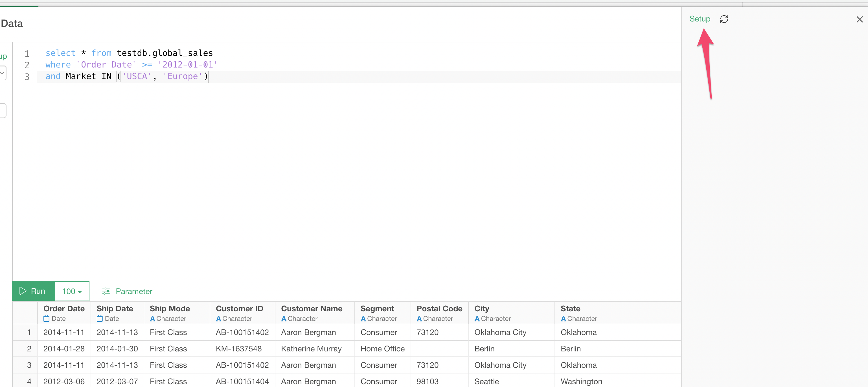Select ship date 2014-01-30 cell

point(117,349)
